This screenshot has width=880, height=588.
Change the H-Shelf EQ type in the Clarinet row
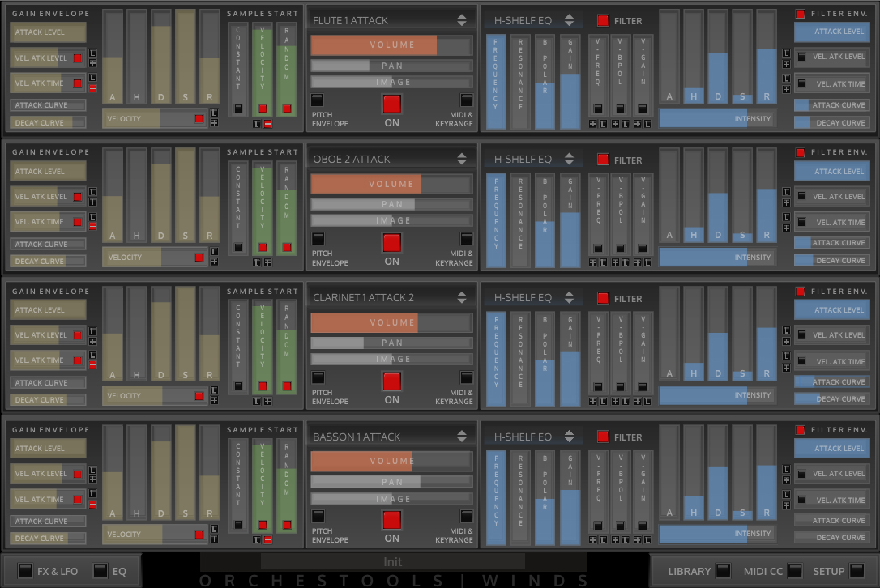coord(569,297)
